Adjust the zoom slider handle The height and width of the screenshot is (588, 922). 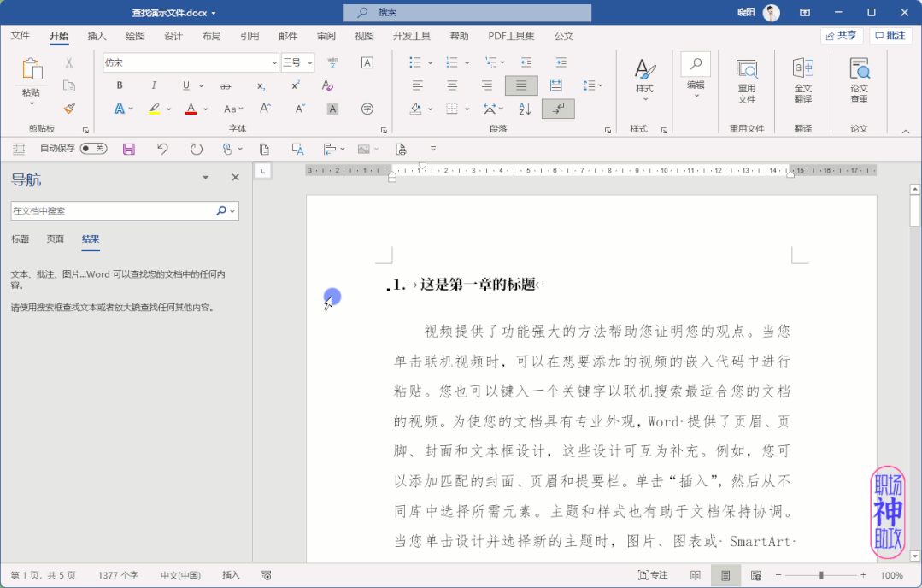[821, 575]
